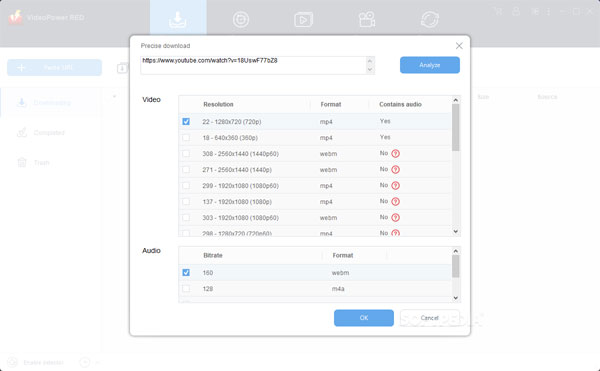The image size is (600, 371).
Task: Switch to the Detect tab icon
Action: (241, 19)
